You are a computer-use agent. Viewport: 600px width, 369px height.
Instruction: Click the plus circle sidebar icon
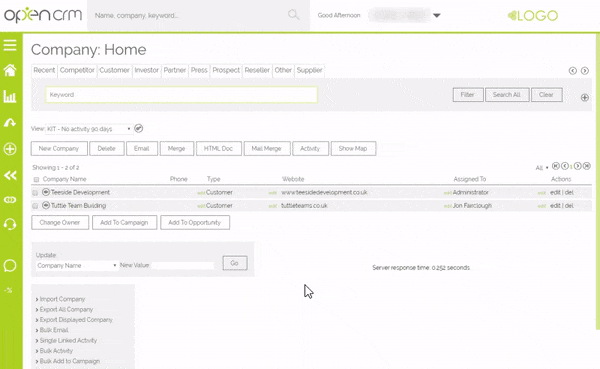[10, 149]
